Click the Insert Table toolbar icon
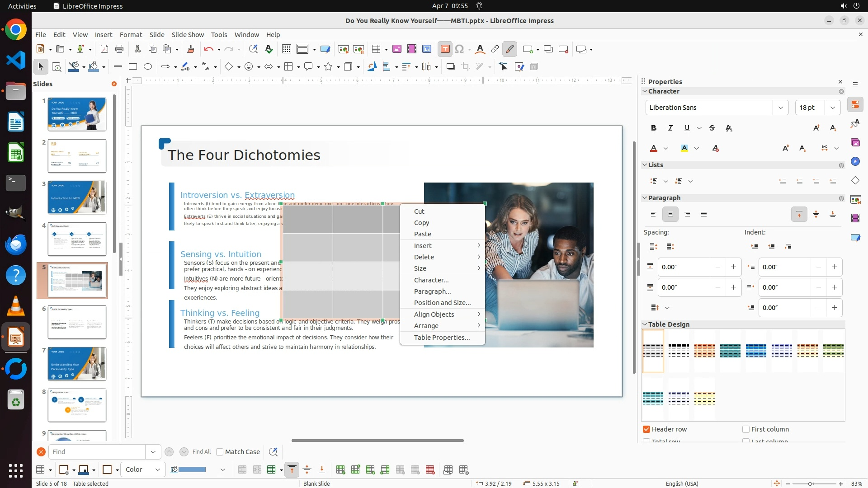The width and height of the screenshot is (868, 488). pyautogui.click(x=376, y=49)
